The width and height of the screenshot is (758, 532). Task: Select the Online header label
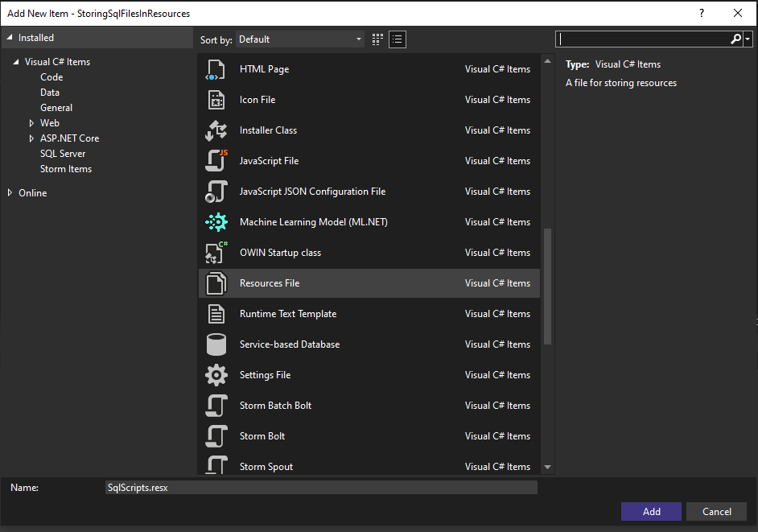(32, 192)
